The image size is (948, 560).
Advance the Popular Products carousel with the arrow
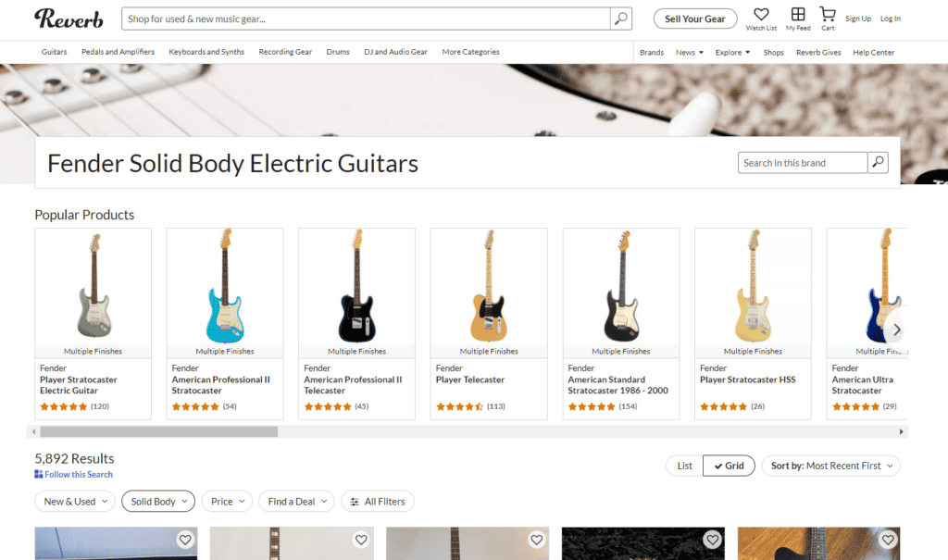coord(896,329)
